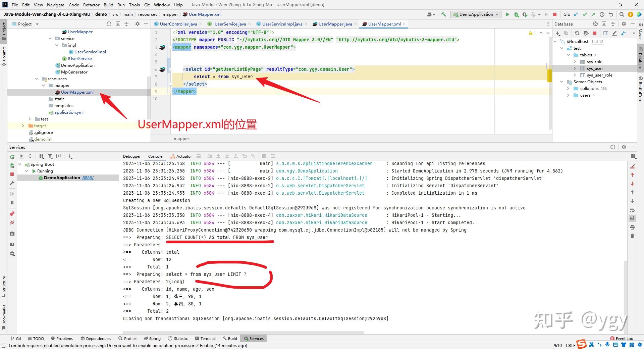
Task: Toggle the Project tool window stripe button
Action: point(4,31)
